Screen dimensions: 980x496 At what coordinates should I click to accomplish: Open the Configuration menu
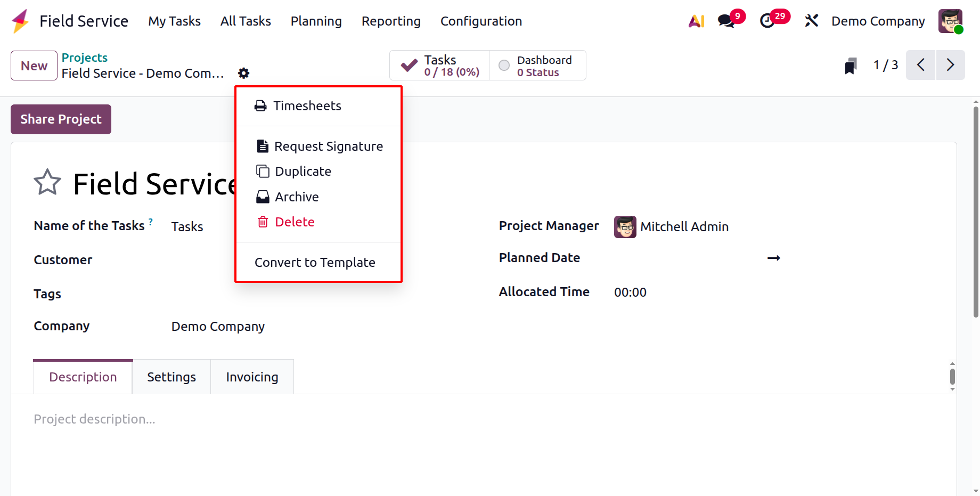pyautogui.click(x=481, y=21)
